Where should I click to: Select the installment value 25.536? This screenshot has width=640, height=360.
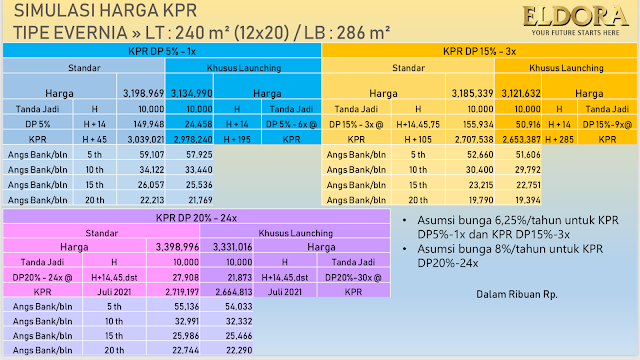(199, 184)
